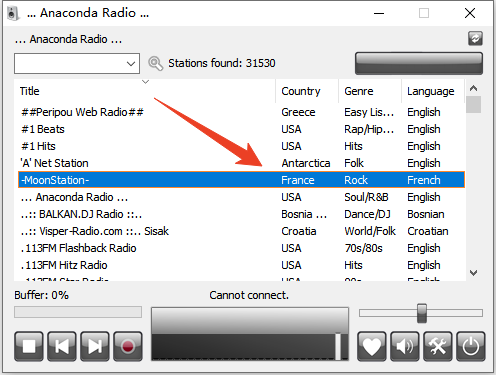Image resolution: width=496 pixels, height=375 pixels.
Task: Click the speaker app icon in title bar
Action: tap(12, 13)
